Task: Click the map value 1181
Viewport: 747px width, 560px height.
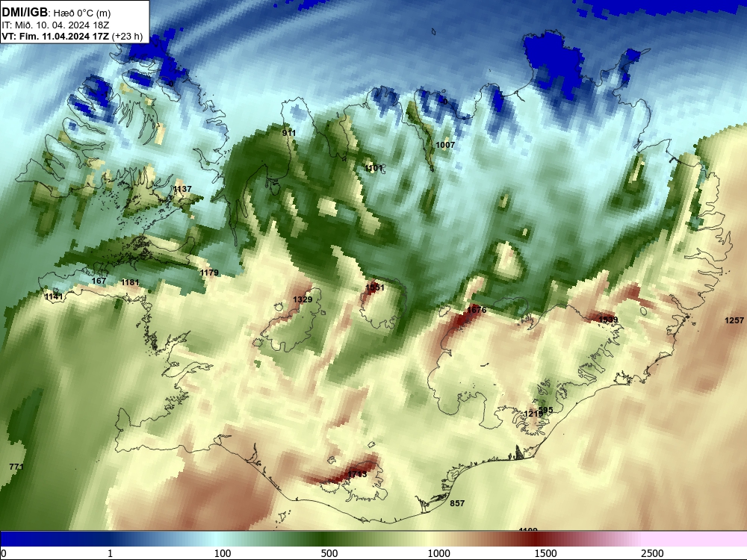Action: [x=130, y=282]
